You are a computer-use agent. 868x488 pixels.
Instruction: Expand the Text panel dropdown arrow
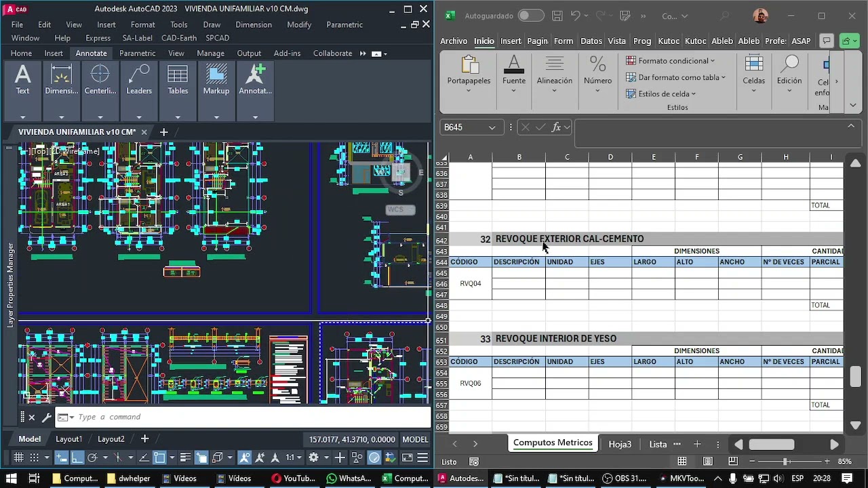point(22,117)
